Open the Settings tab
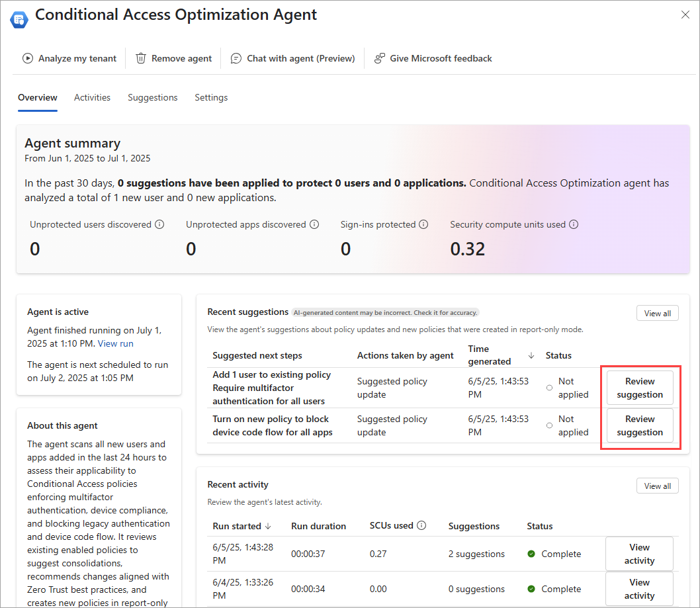The image size is (700, 608). (x=211, y=97)
